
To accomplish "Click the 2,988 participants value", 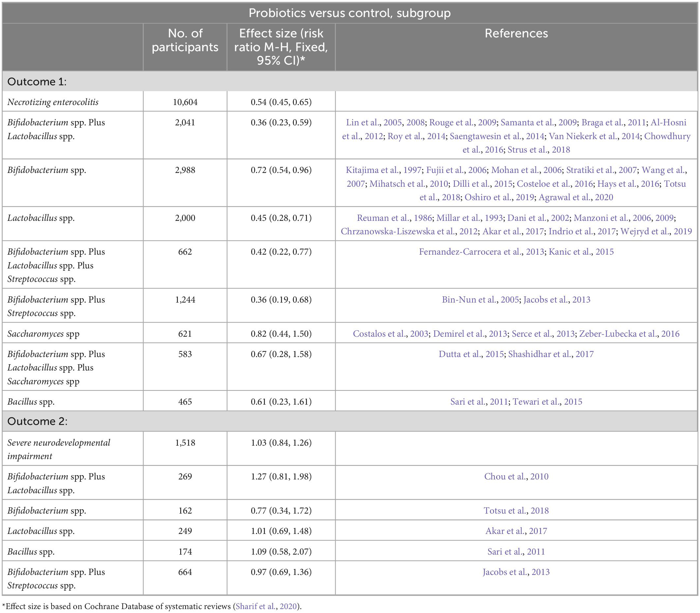I will 185,170.
